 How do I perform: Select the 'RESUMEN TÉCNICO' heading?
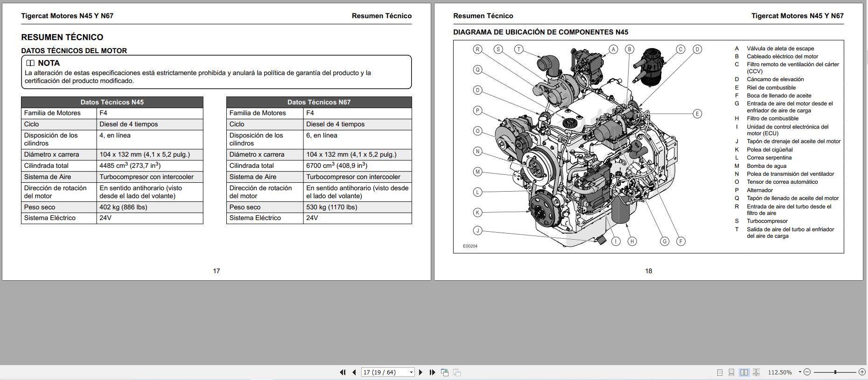tap(62, 37)
